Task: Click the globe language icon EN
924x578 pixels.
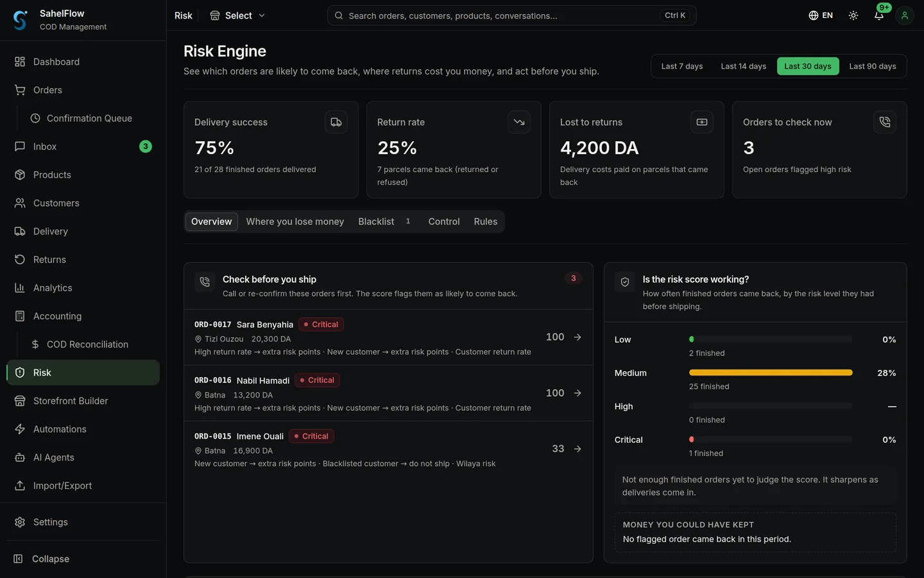Action: tap(821, 15)
